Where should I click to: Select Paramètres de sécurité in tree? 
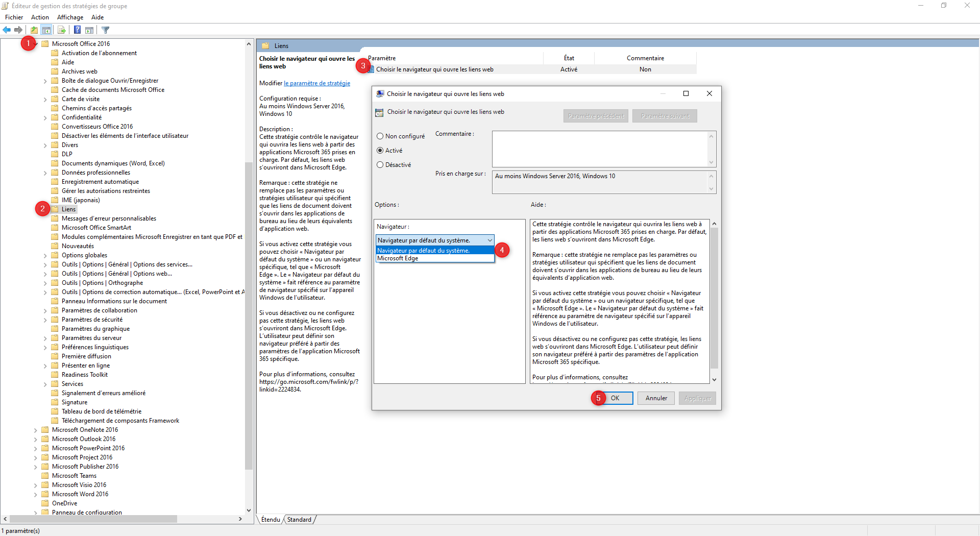(x=92, y=320)
